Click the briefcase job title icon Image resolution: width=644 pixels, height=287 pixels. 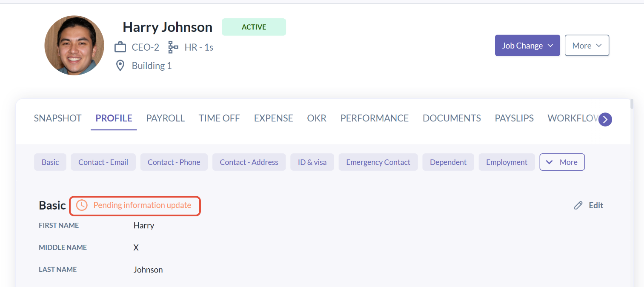coord(120,47)
